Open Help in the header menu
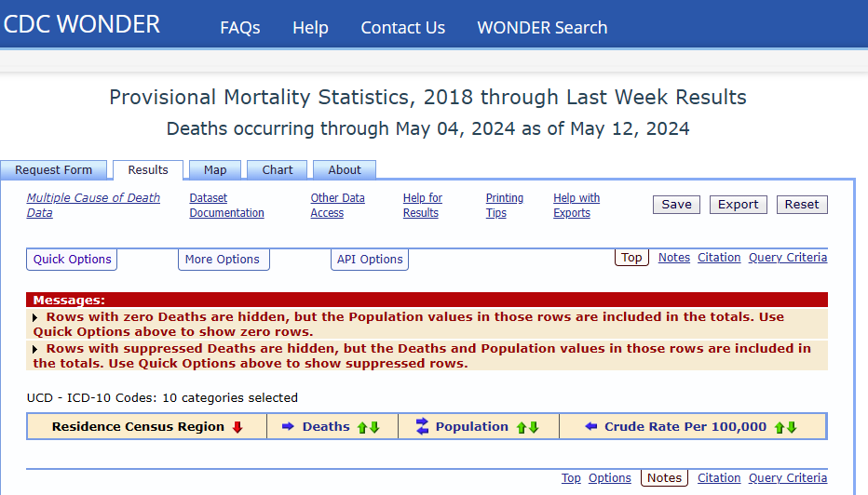This screenshot has height=495, width=868. [x=310, y=28]
